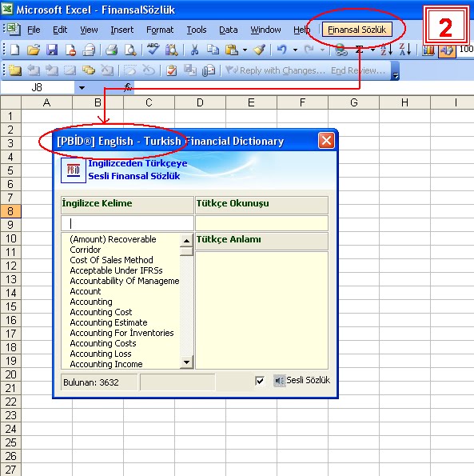Click the Send to Mail Recipient attachment icon
The height and width of the screenshot is (476, 474).
click(209, 70)
